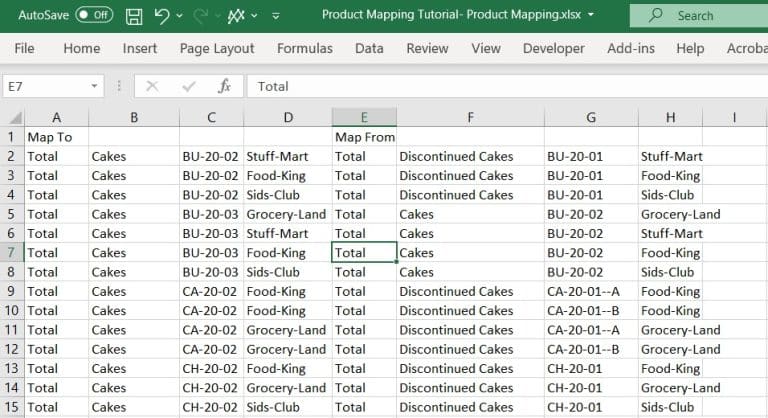Select column G header

point(591,118)
